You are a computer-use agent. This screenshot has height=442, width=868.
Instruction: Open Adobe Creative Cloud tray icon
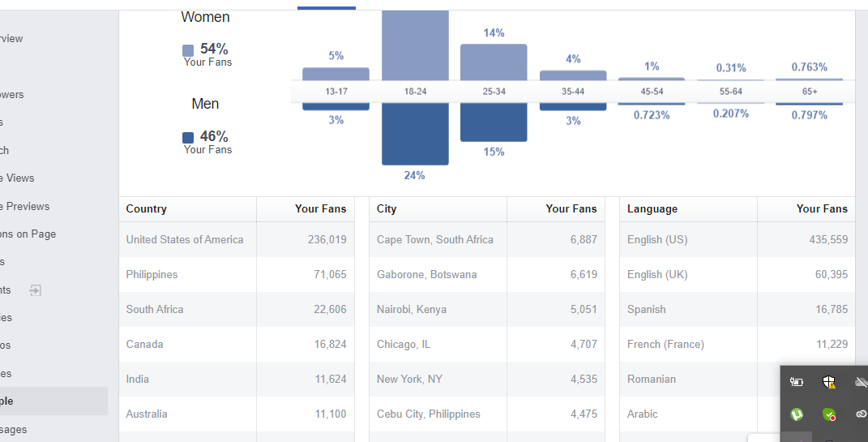point(862,414)
